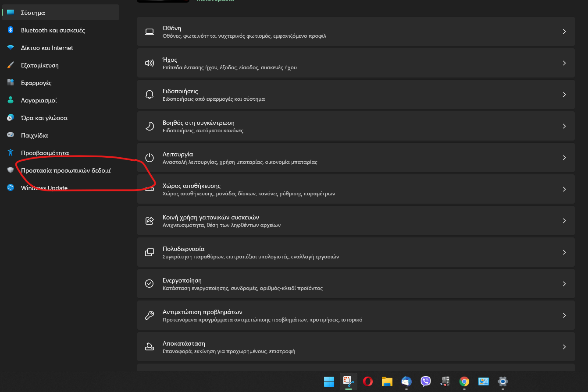588x392 pixels.
Task: Click the Βοηθός στη συγκέντρωση moon icon
Action: 150,126
